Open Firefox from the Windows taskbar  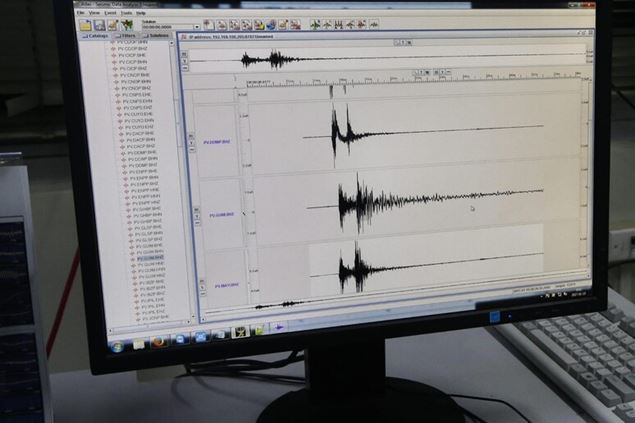click(x=158, y=340)
